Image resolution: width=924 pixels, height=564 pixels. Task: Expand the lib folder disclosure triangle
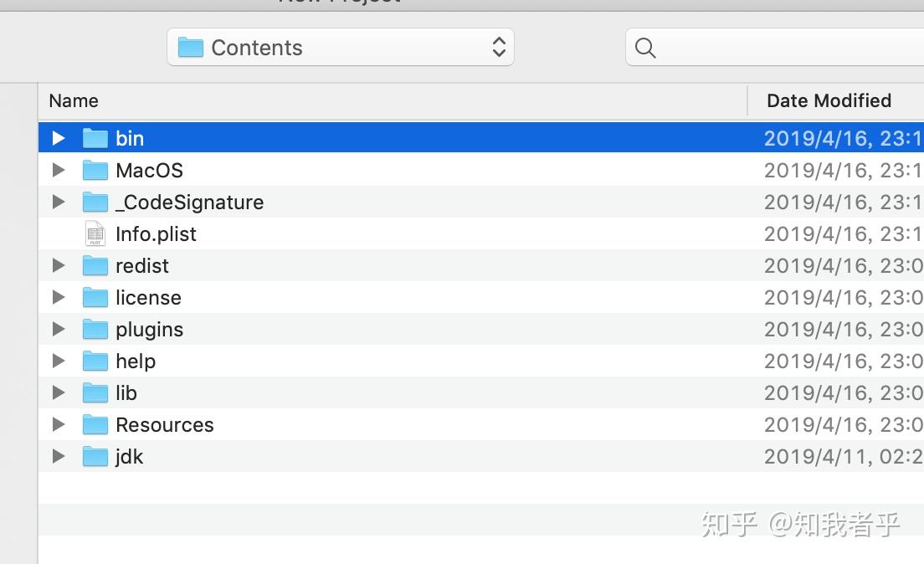(57, 392)
